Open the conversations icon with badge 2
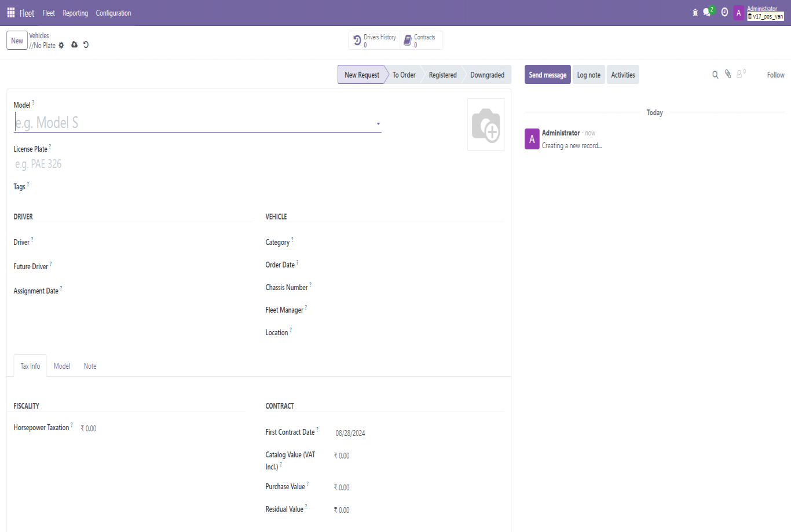Viewport: 791px width, 532px height. 707,13
